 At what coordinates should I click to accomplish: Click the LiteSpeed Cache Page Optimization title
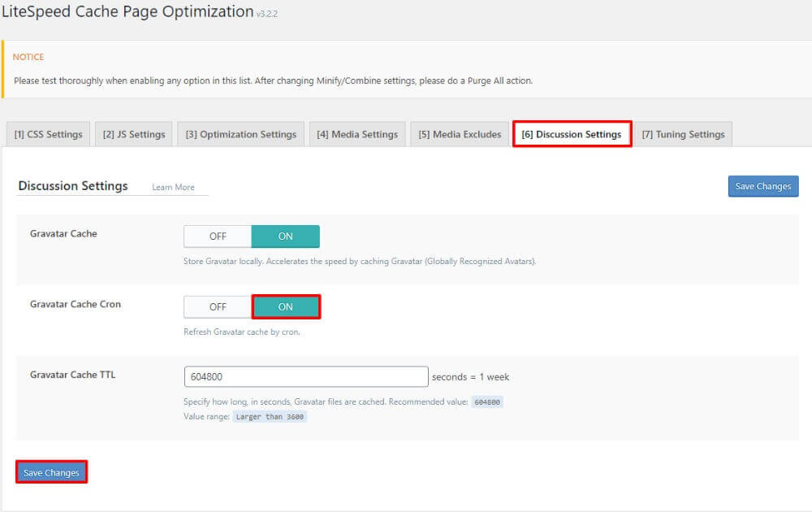[127, 11]
